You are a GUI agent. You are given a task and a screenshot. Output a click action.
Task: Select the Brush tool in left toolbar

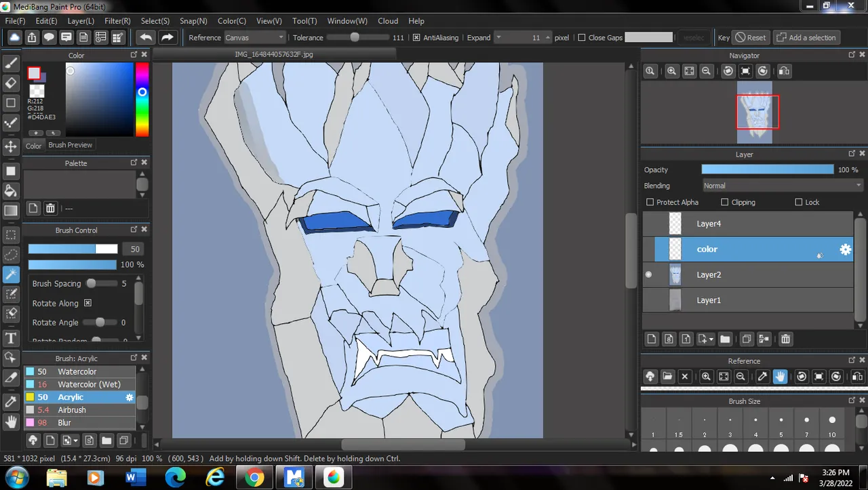11,63
